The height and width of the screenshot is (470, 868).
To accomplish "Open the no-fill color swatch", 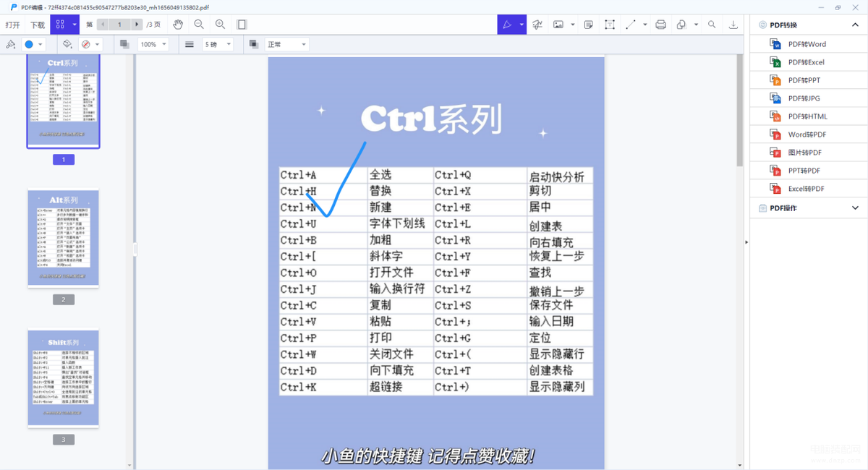I will point(90,44).
